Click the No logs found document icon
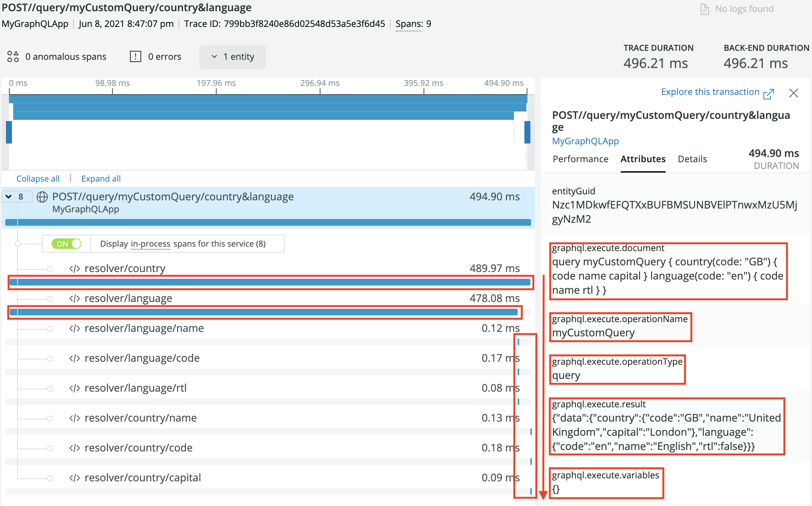The width and height of the screenshot is (812, 506). [x=704, y=9]
